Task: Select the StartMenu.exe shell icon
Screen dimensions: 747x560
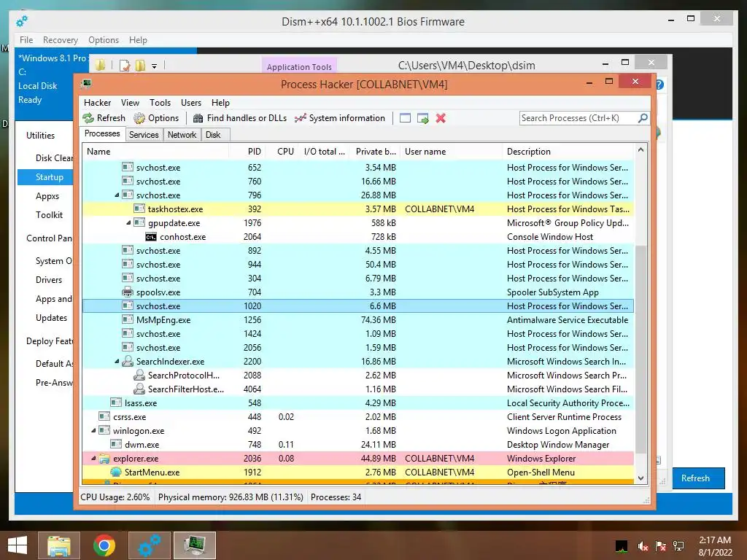Action: [116, 472]
